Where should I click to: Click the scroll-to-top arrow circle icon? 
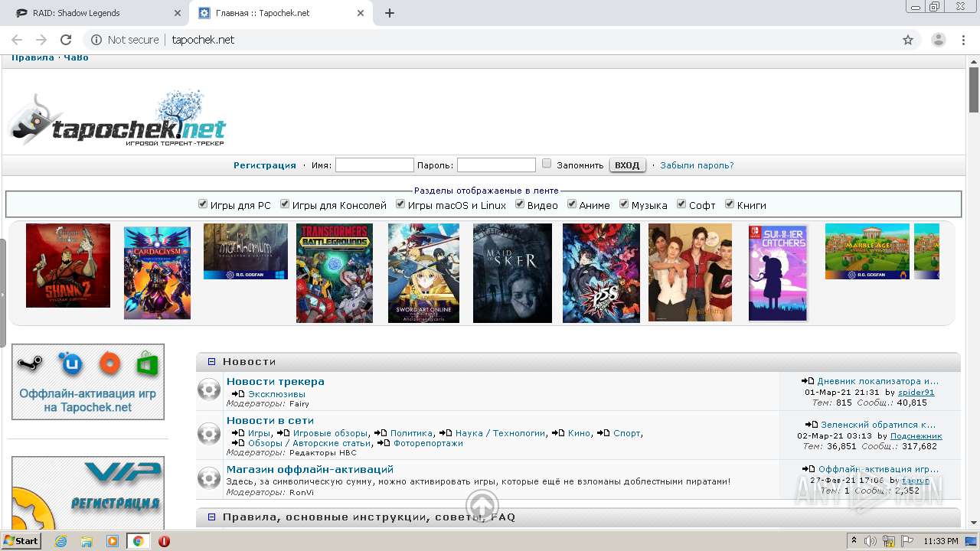482,506
